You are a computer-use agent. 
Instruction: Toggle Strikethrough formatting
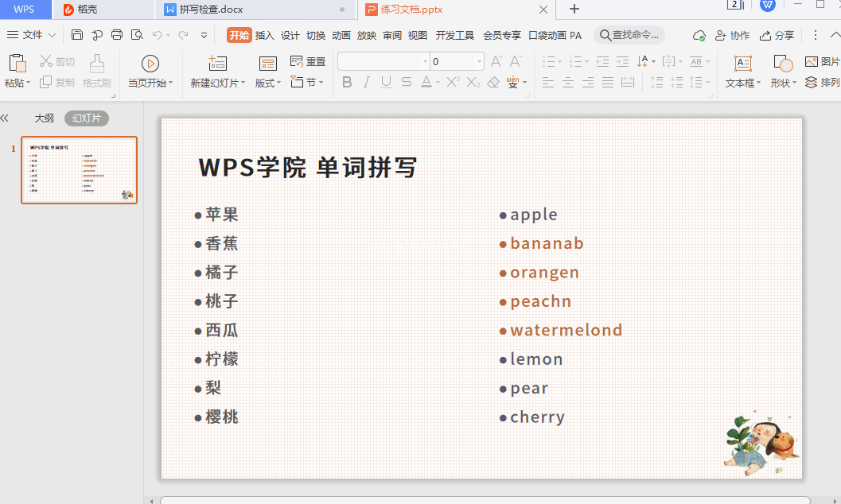coord(407,82)
